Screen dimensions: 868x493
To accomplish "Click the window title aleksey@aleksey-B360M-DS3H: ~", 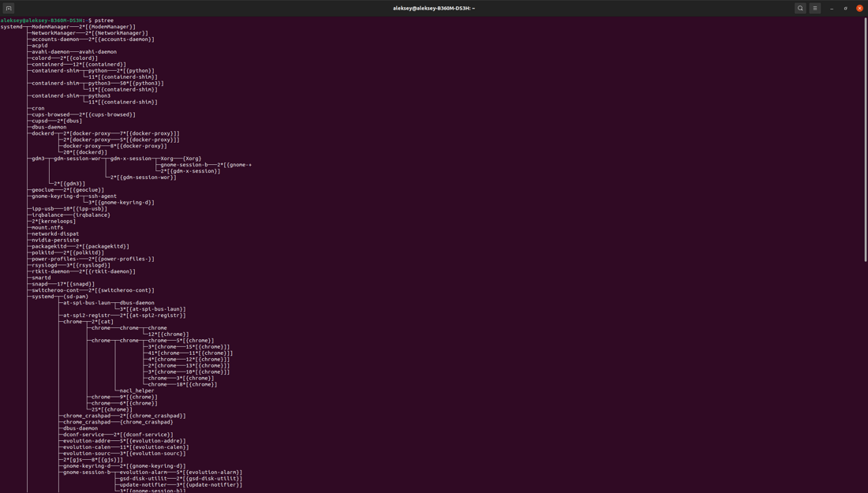I will [434, 9].
